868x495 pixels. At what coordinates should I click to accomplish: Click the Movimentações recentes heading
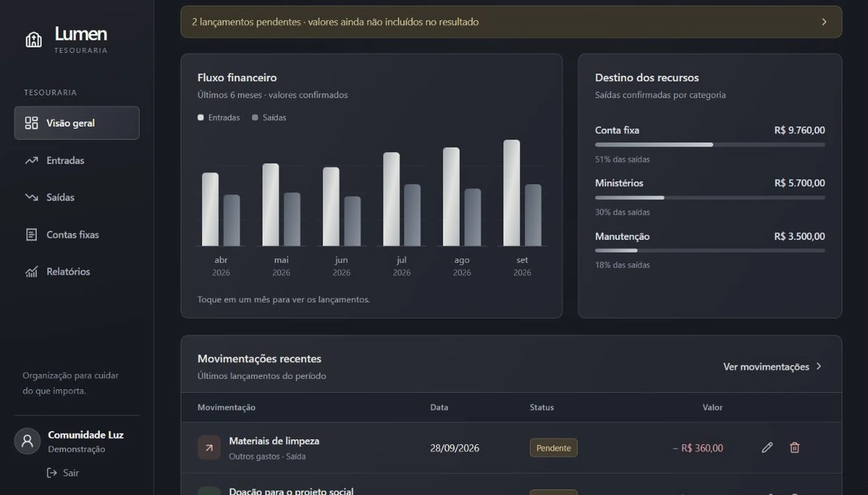coord(259,358)
